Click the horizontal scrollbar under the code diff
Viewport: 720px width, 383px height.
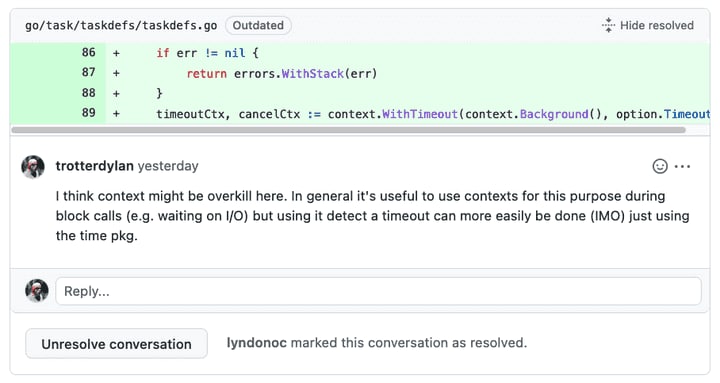pyautogui.click(x=349, y=130)
